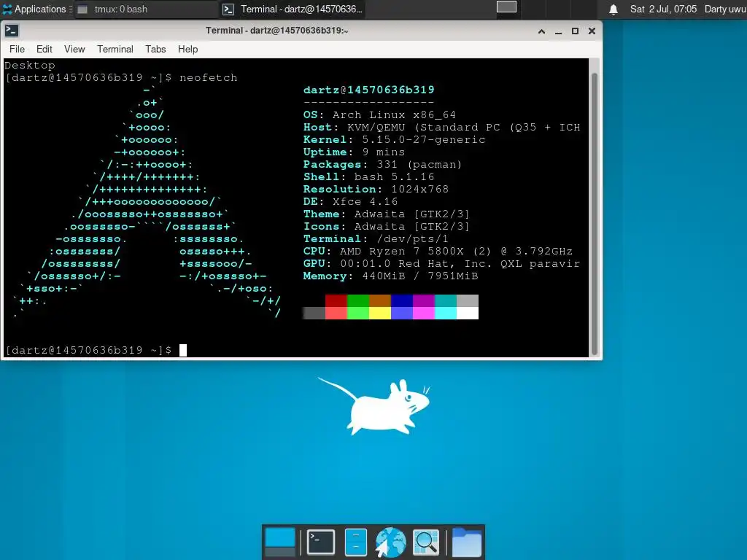Click the dartz@14570636b319 neofetch header

click(x=368, y=90)
